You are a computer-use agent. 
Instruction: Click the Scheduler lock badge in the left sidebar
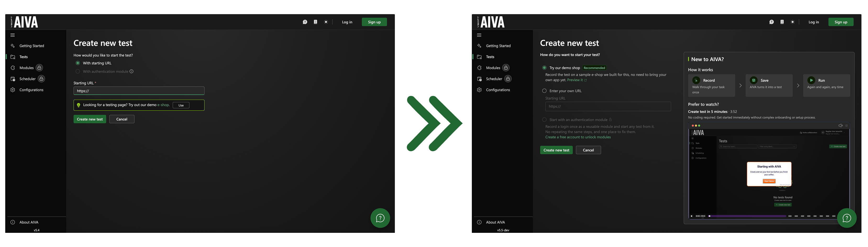coord(41,79)
